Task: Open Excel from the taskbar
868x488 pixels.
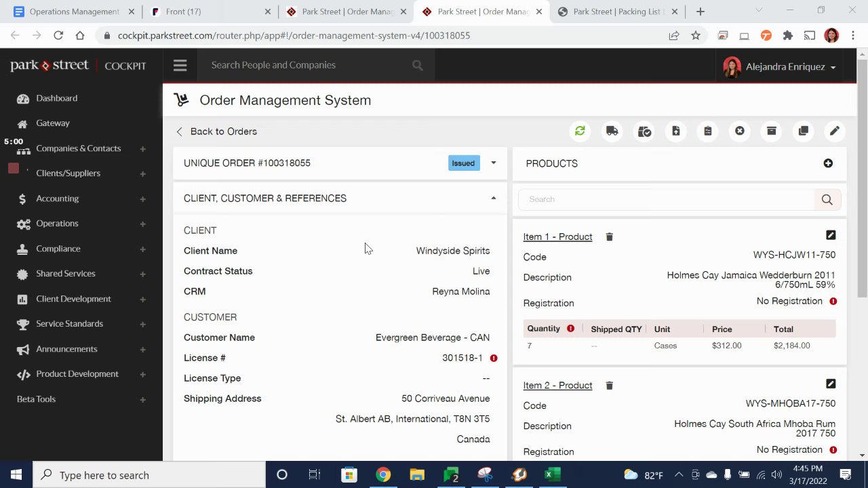Action: point(553,475)
